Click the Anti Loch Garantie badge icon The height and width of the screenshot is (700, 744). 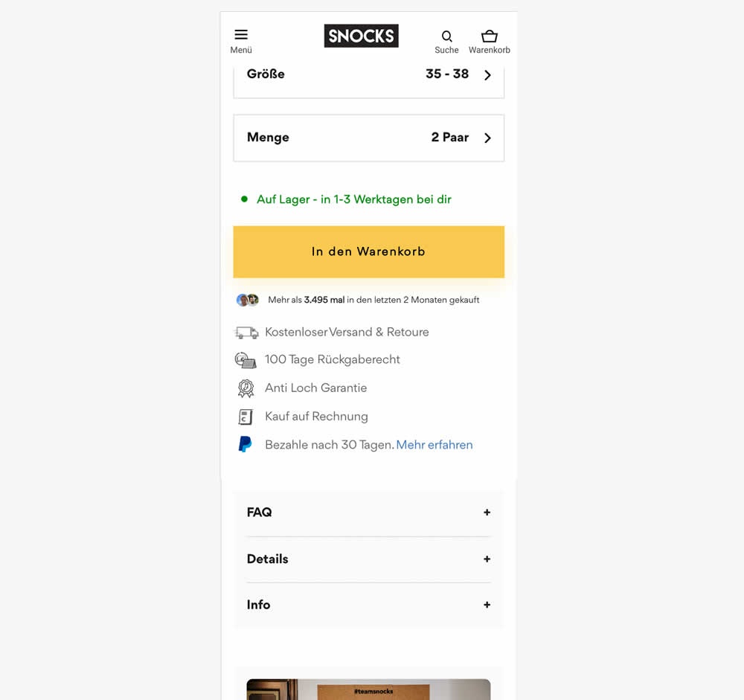[x=246, y=388]
